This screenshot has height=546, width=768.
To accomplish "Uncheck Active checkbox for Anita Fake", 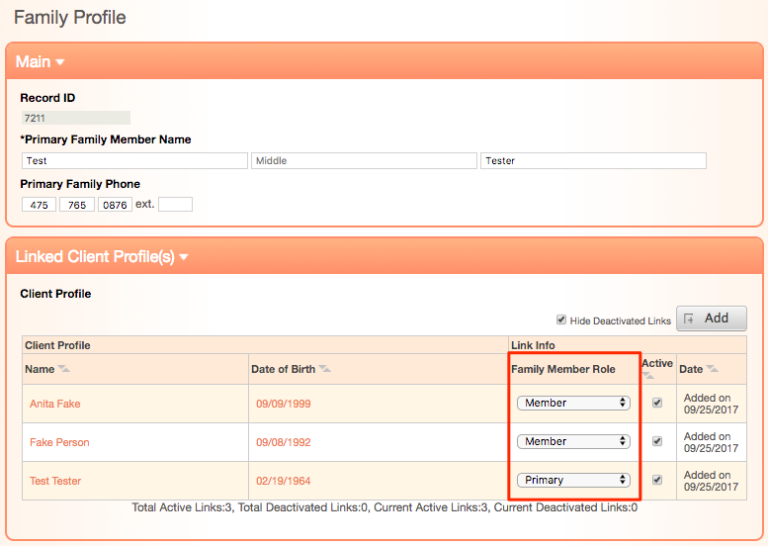I will [x=657, y=403].
